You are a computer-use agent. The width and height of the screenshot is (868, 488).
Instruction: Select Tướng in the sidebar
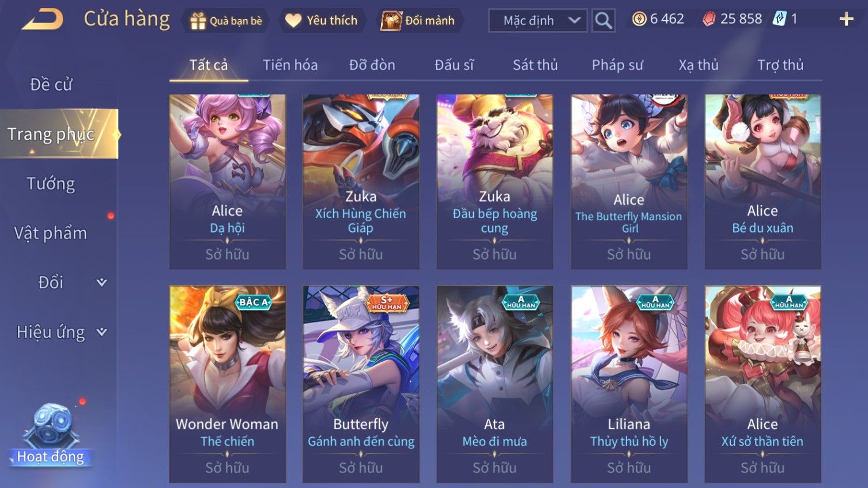point(51,184)
